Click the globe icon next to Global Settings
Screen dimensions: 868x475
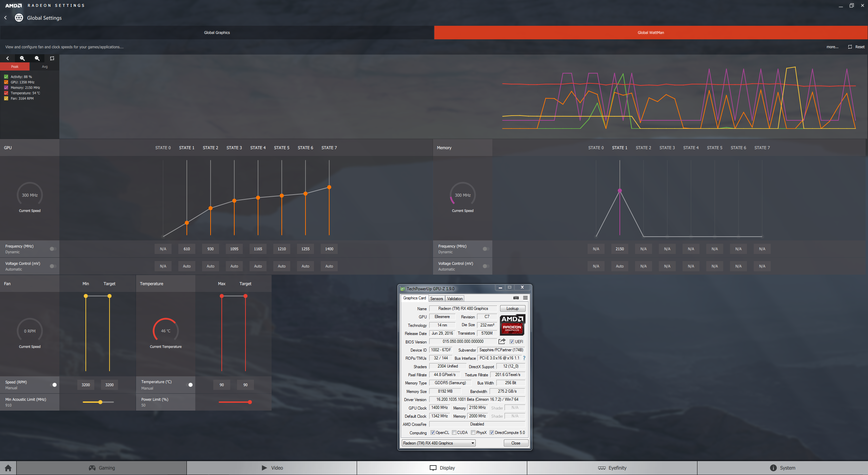tap(19, 18)
